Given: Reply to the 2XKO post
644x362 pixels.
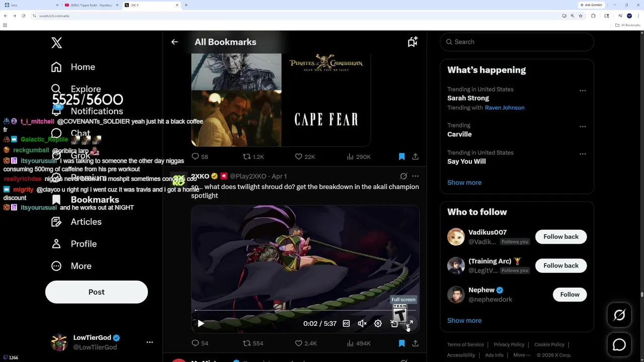Looking at the screenshot, I should (200, 343).
